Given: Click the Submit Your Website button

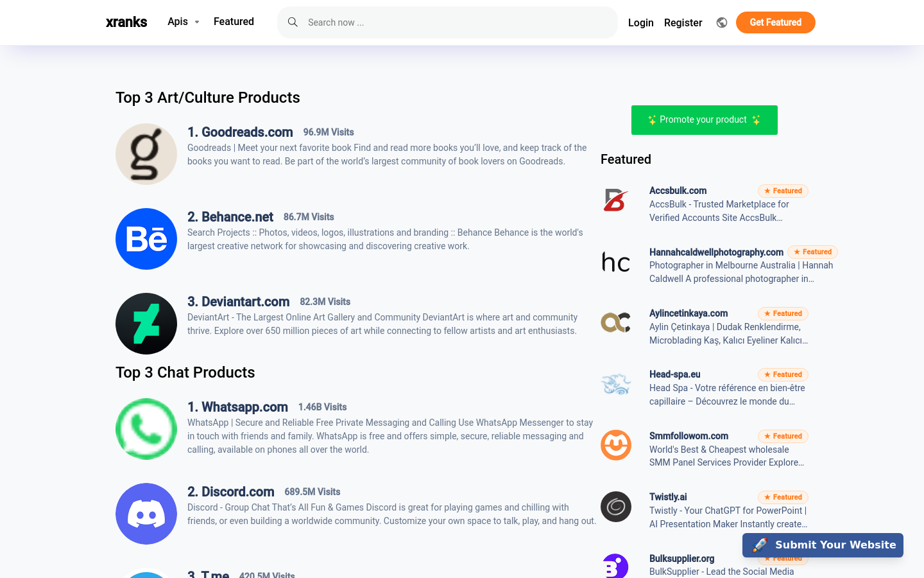Looking at the screenshot, I should [x=823, y=545].
